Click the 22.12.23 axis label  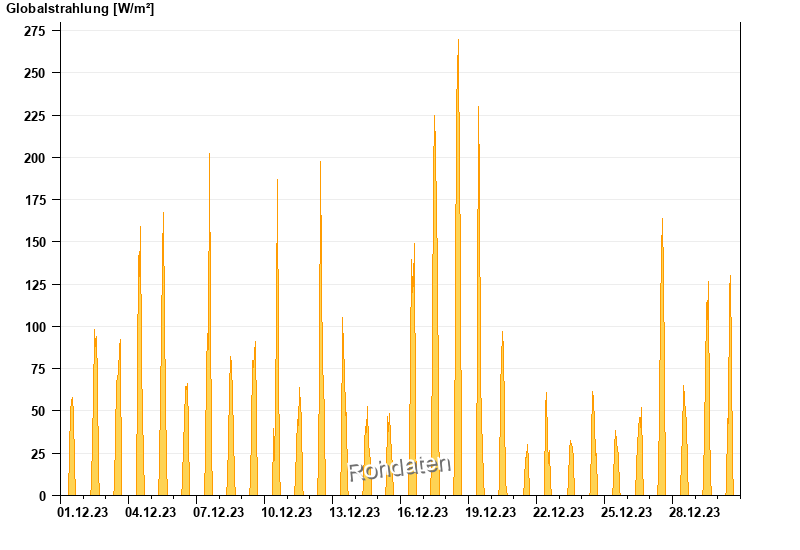tap(558, 512)
